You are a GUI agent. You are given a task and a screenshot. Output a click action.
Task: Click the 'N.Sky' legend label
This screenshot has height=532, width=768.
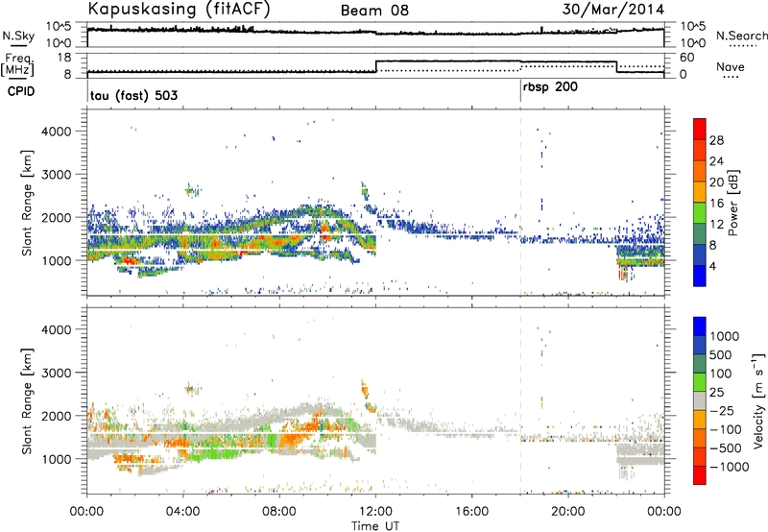(x=18, y=36)
